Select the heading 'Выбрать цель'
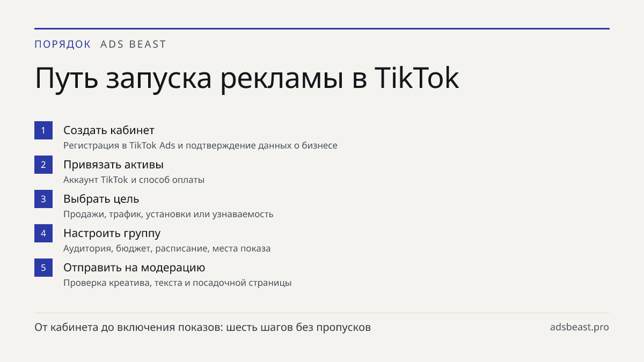 tap(101, 199)
